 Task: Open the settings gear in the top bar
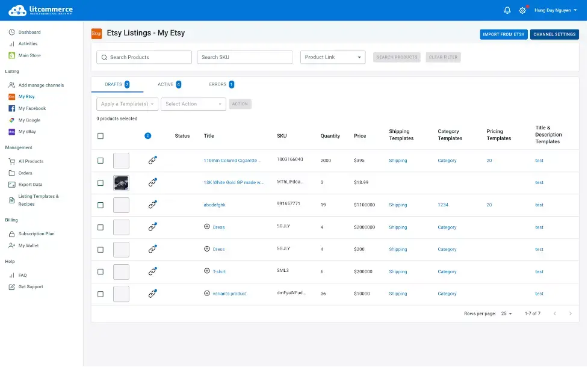click(522, 10)
